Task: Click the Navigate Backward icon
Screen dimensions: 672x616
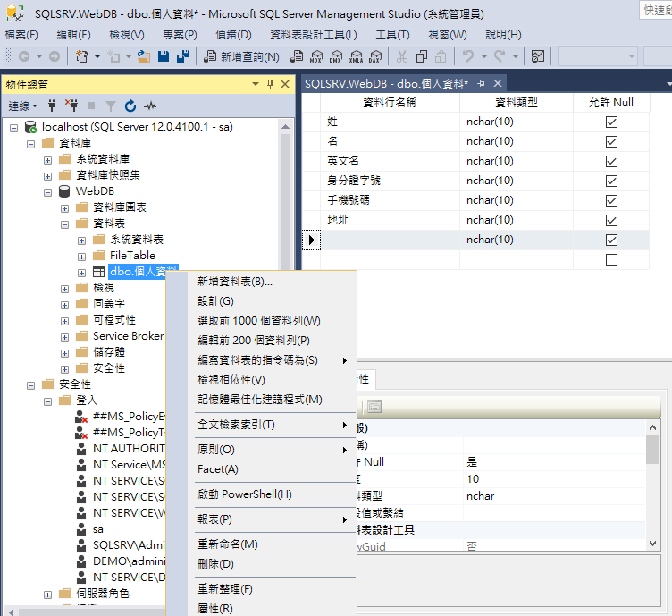Action: click(x=24, y=56)
